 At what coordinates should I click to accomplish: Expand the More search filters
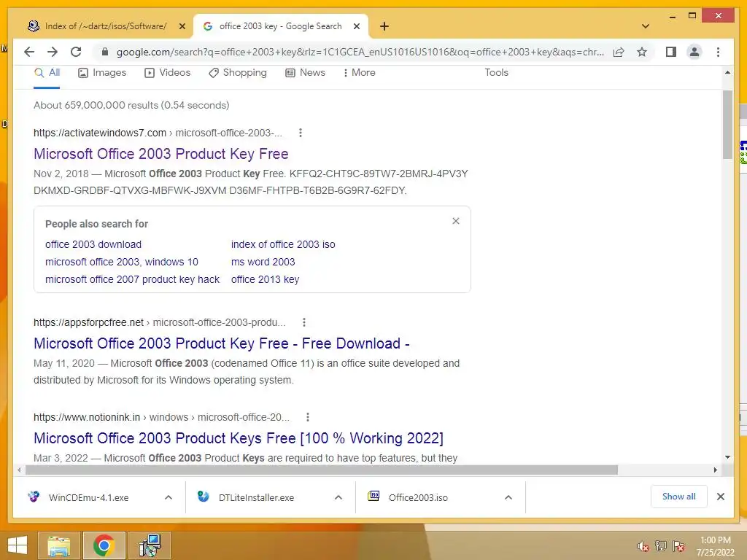click(x=359, y=73)
